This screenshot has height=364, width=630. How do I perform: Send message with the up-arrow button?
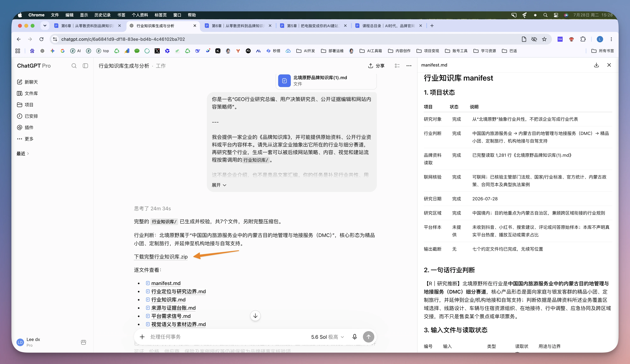pos(368,337)
